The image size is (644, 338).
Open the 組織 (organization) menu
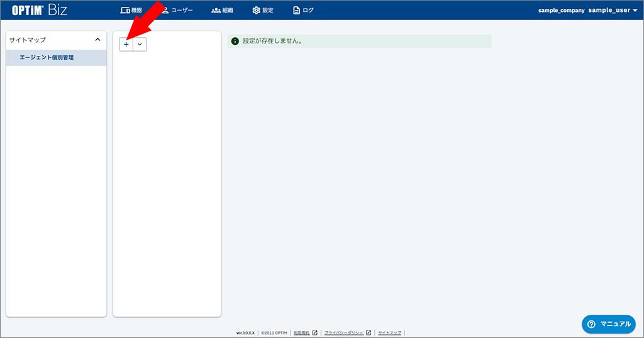point(222,10)
